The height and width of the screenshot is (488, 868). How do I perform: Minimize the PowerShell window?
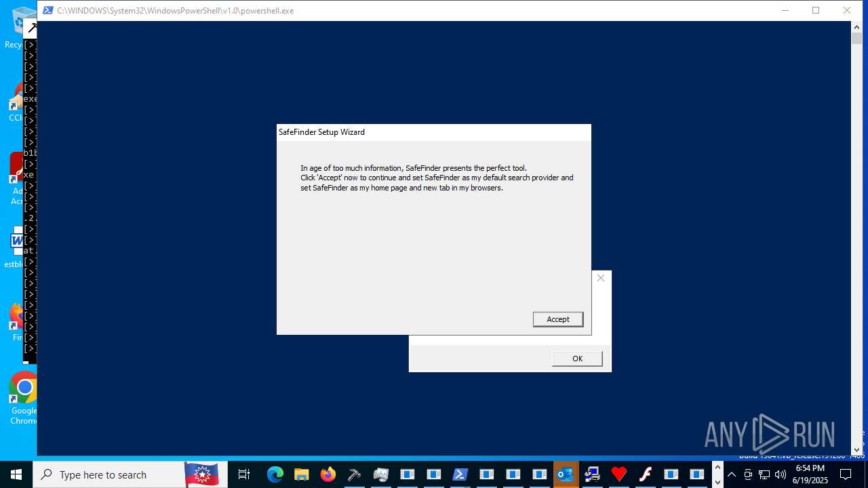tap(785, 10)
